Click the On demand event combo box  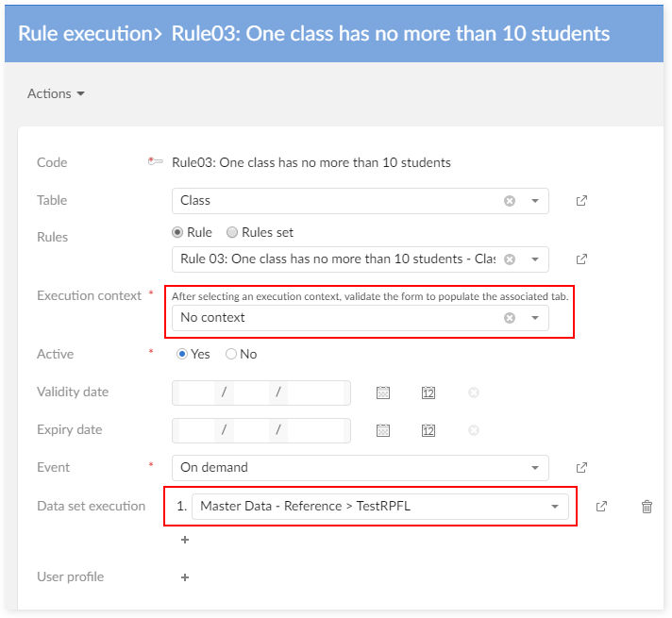click(360, 468)
